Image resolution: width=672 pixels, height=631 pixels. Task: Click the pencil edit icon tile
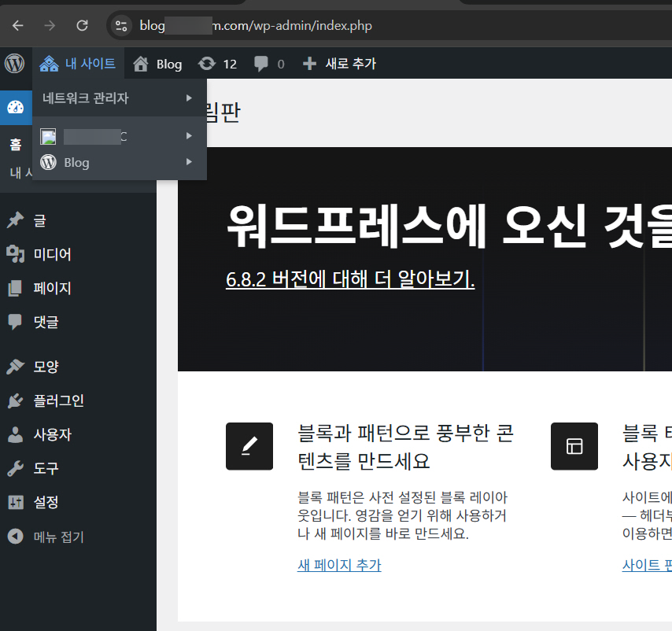pyautogui.click(x=249, y=446)
